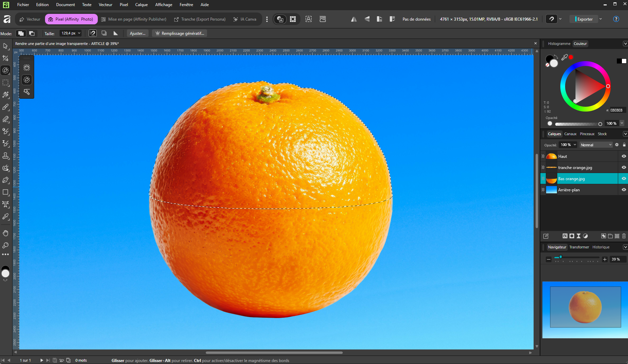Screen dimensions: 628x364
Task: Select the Move tool in left toolbar
Action: 5,46
